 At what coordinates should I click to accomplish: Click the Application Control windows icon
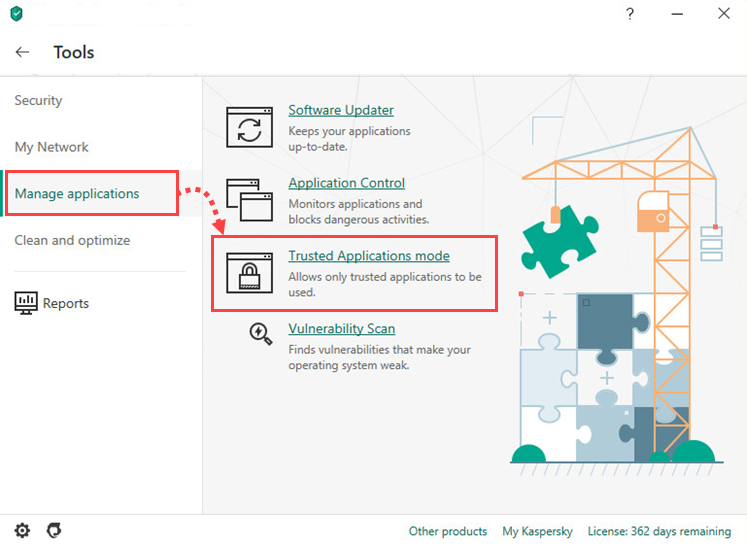click(x=249, y=200)
